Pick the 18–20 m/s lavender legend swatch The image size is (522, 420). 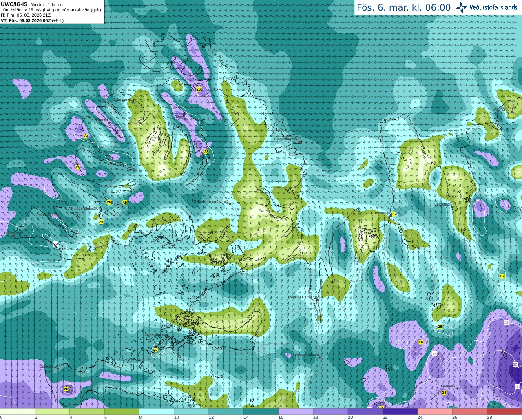(x=331, y=411)
